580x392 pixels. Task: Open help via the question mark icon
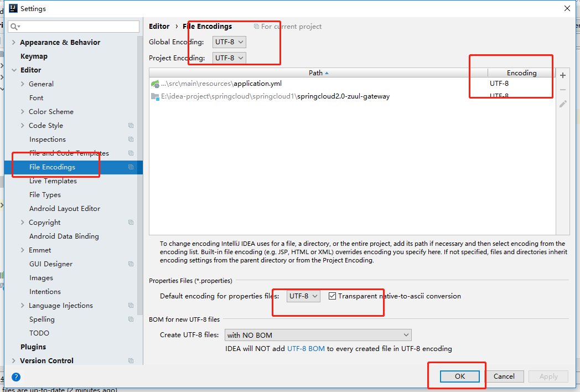(x=15, y=377)
